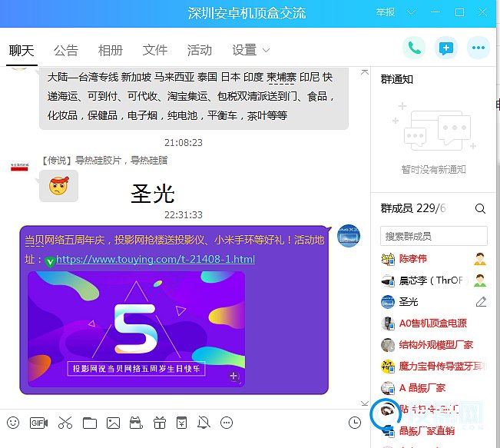Select member A0售机顶盒电源
Screen dimensions: 500x448
pos(434,324)
